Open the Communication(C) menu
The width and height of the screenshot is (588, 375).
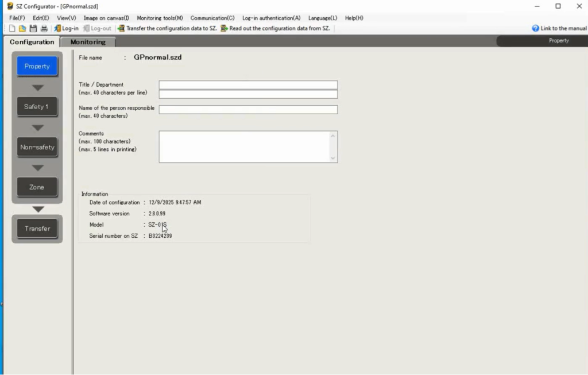(212, 18)
